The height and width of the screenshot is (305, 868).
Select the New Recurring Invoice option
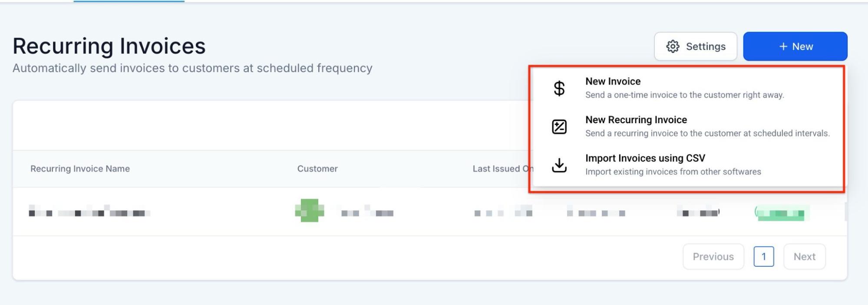click(636, 120)
